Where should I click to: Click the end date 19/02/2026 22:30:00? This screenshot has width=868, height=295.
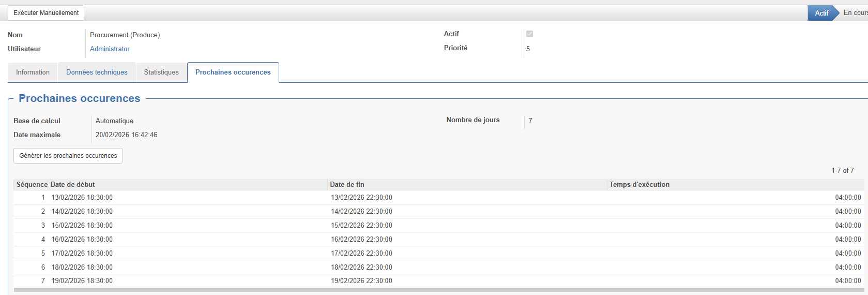[x=361, y=281]
